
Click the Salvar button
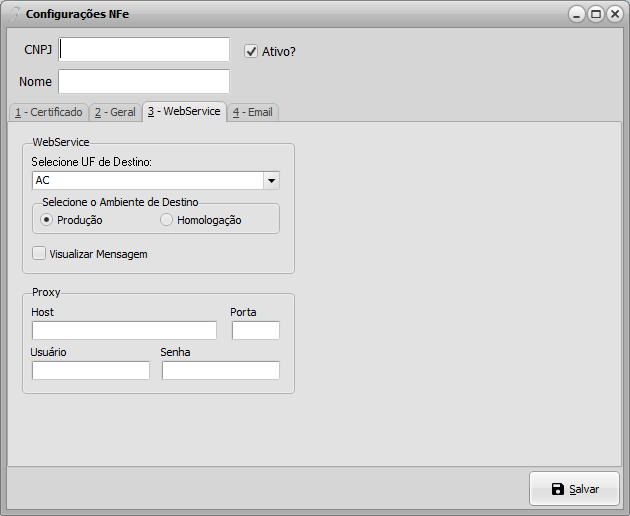click(x=574, y=489)
